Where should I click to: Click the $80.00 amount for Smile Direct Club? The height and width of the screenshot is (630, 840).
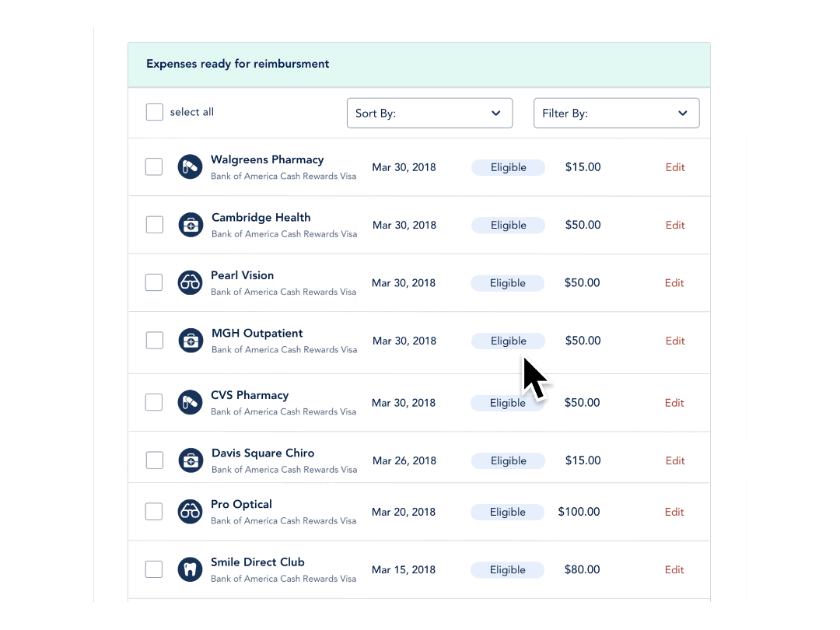583,569
